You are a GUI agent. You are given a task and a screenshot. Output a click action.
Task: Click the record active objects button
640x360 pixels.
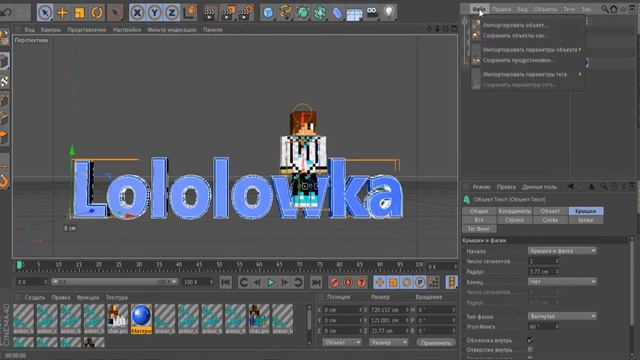click(x=334, y=282)
